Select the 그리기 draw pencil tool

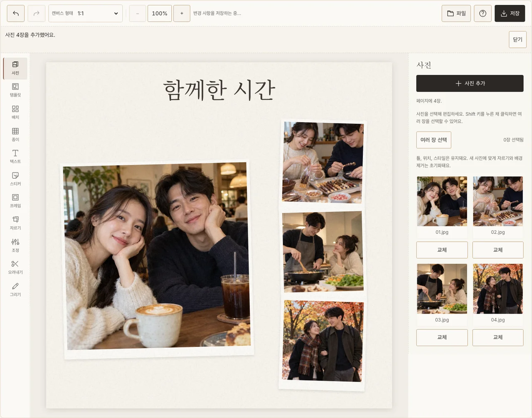[x=15, y=289]
